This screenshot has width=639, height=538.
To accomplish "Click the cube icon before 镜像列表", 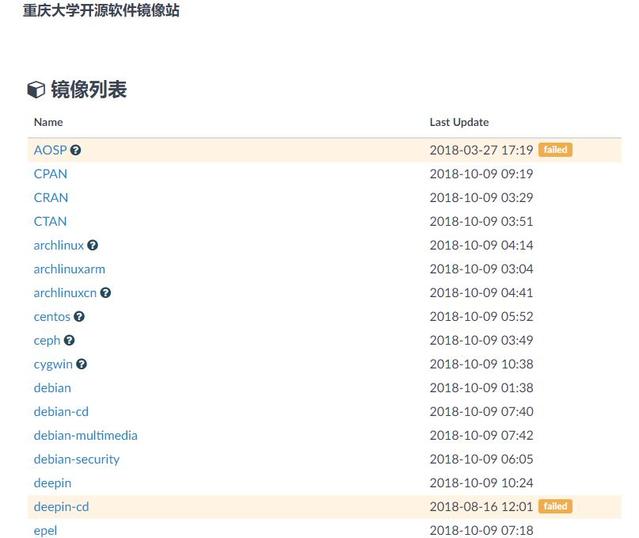I will pos(36,90).
